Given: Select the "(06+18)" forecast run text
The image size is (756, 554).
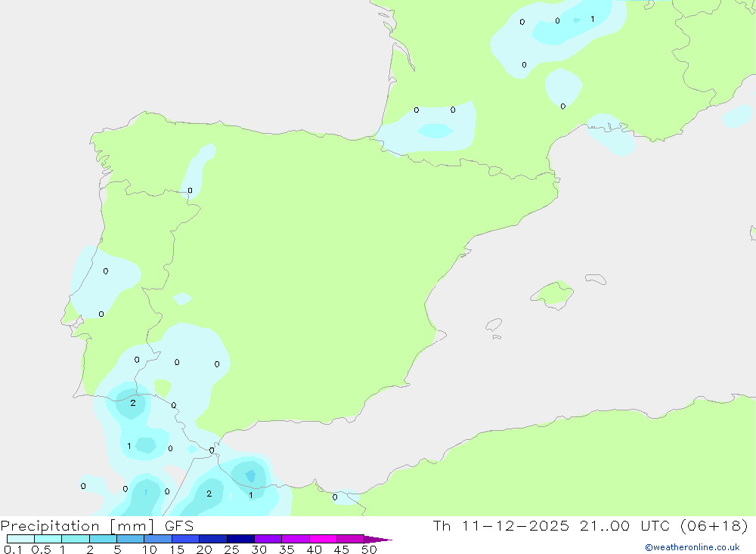Looking at the screenshot, I should point(714,525).
